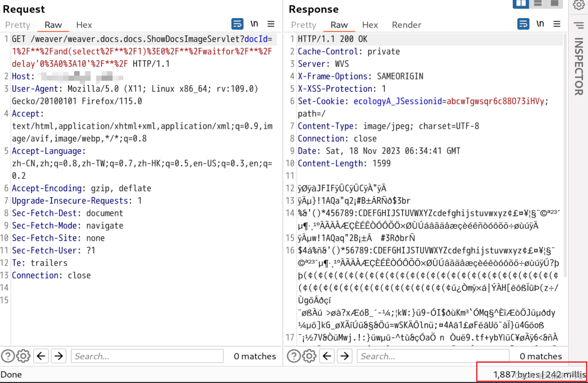Click 'Connection: close' in Response
The width and height of the screenshot is (588, 383).
[x=337, y=138]
